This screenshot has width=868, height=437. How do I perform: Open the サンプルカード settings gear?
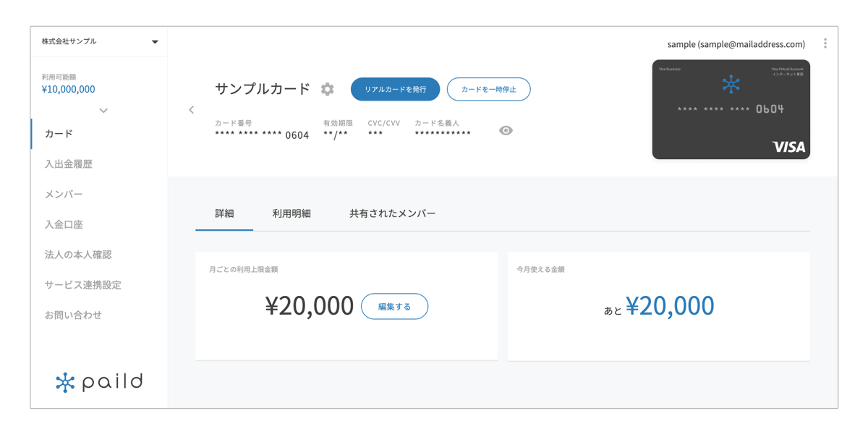328,89
